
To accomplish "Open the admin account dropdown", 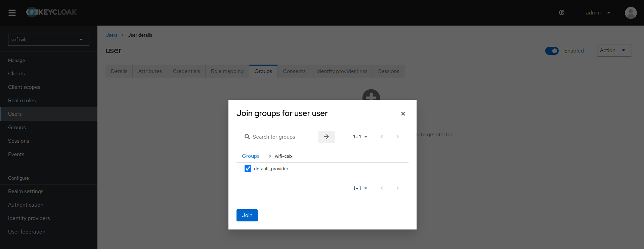I will coord(598,13).
